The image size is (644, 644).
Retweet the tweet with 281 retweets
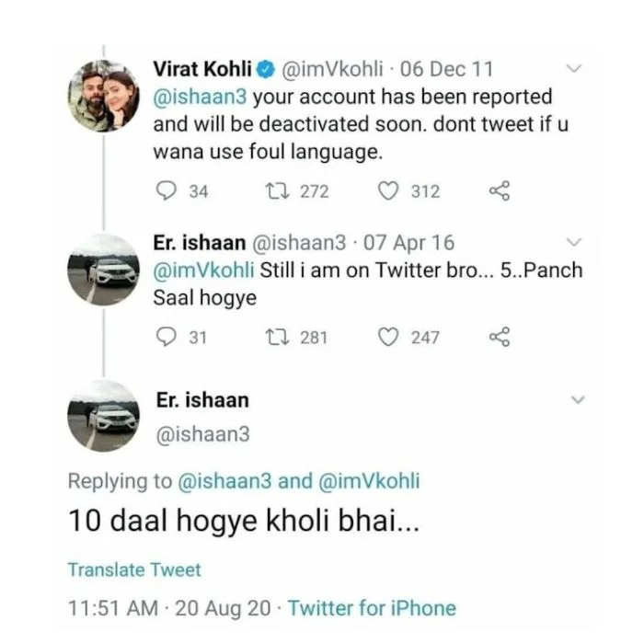pos(274,337)
